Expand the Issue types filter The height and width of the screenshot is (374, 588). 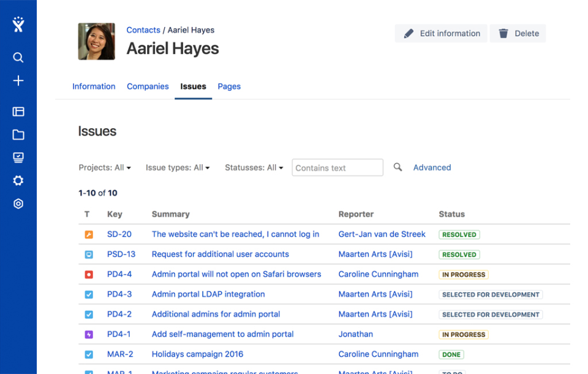178,167
